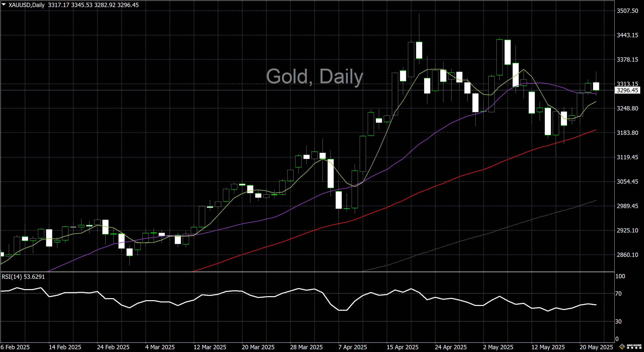Click the Sino Sound diamond logo
644x352 pixels.
[622, 347]
